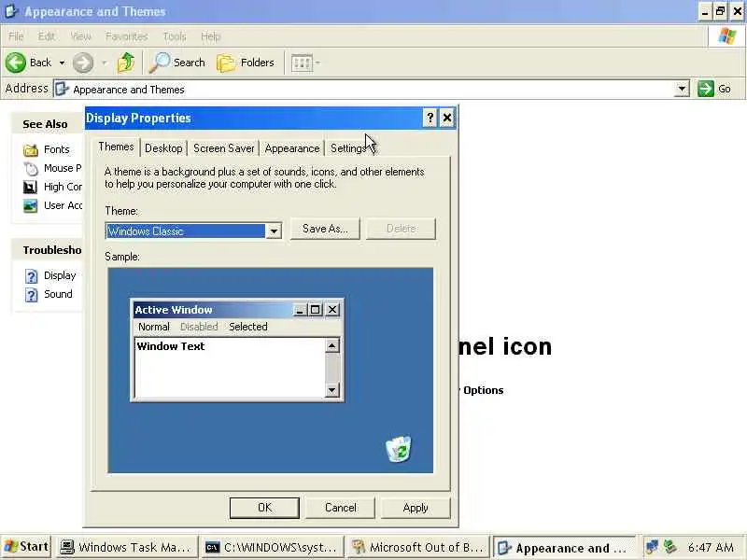Switch to the Desktop tab

point(163,148)
